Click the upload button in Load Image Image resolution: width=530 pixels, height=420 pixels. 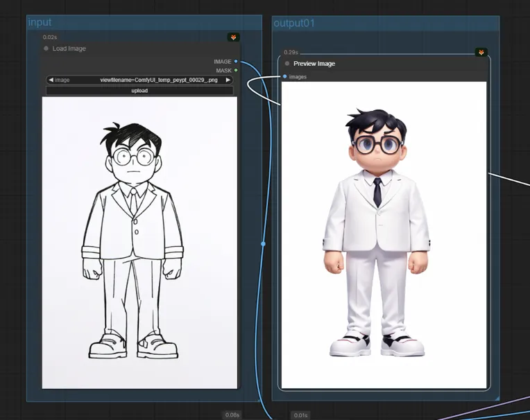[139, 91]
